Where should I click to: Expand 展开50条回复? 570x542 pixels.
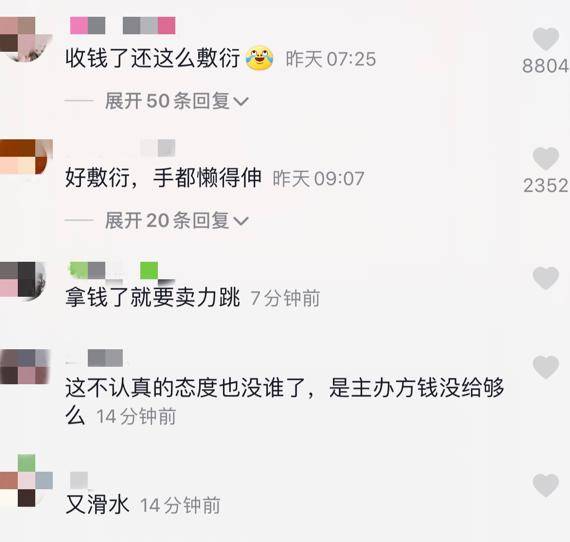click(176, 101)
